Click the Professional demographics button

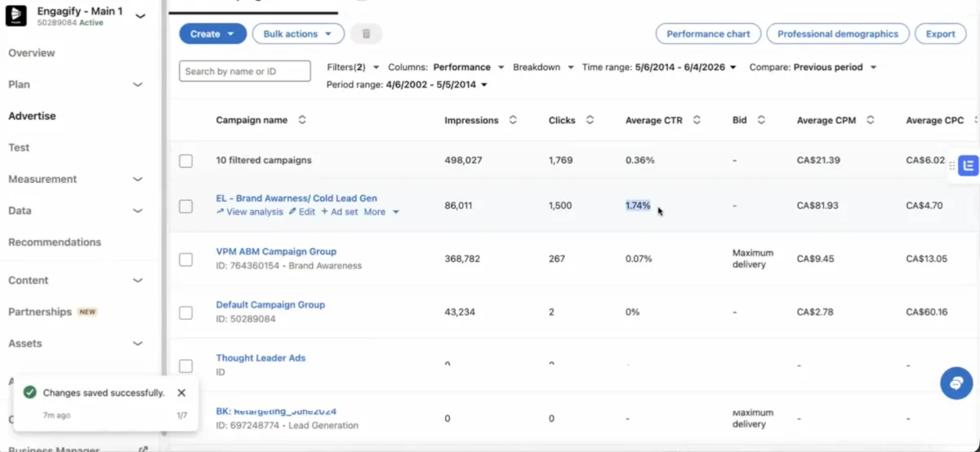coord(838,34)
